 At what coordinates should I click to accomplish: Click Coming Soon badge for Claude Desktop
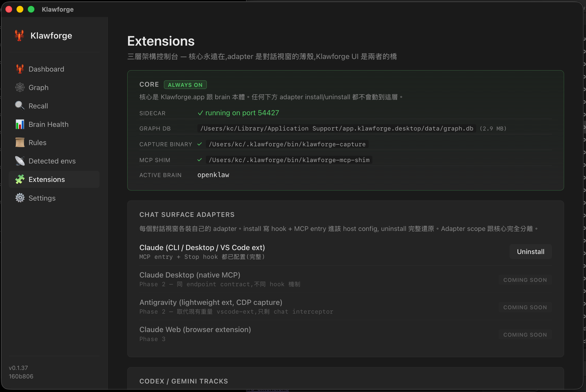click(525, 280)
